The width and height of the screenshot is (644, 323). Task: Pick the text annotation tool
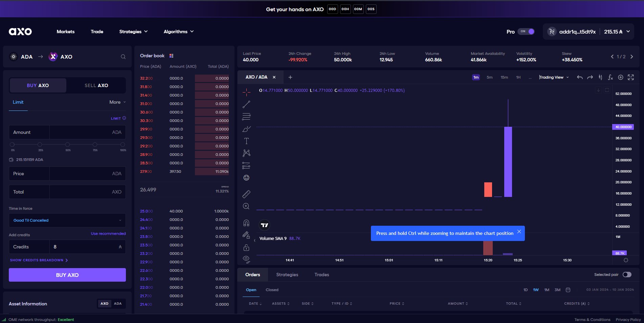[x=246, y=141]
